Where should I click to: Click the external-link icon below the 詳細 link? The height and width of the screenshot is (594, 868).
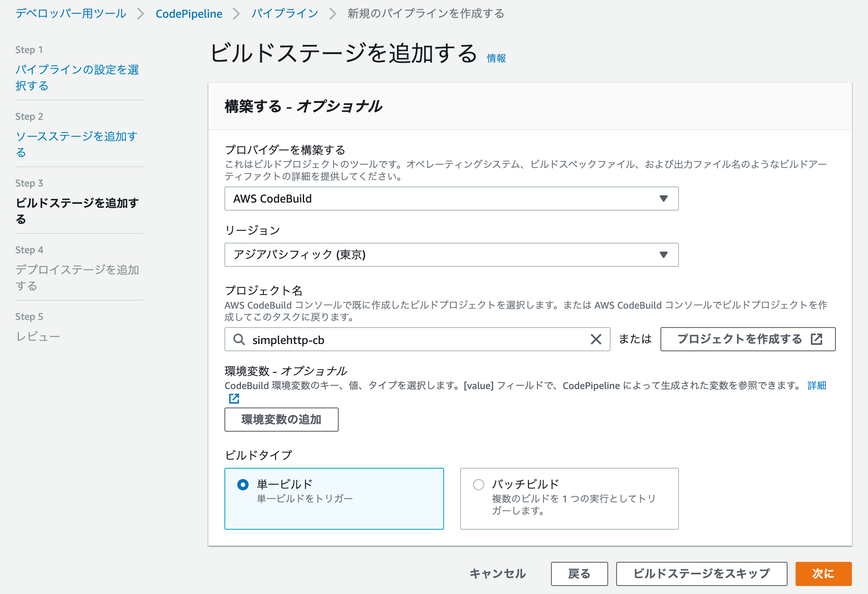click(x=234, y=398)
